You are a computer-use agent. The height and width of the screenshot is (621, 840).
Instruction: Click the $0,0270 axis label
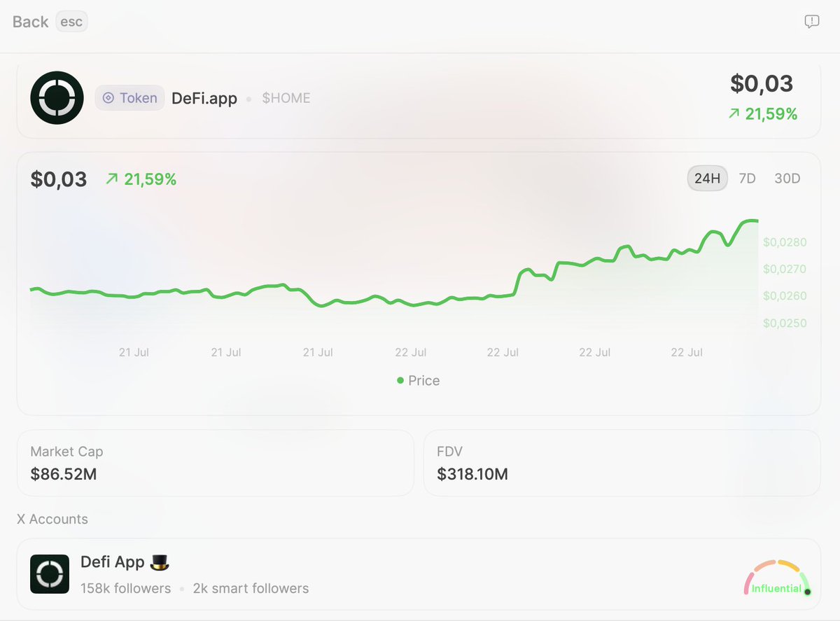point(785,269)
